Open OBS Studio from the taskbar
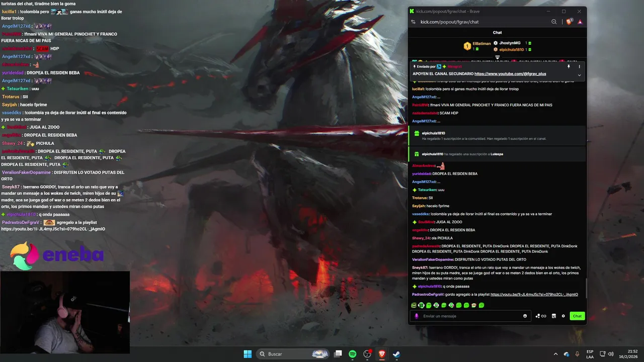644x362 pixels. pyautogui.click(x=367, y=354)
